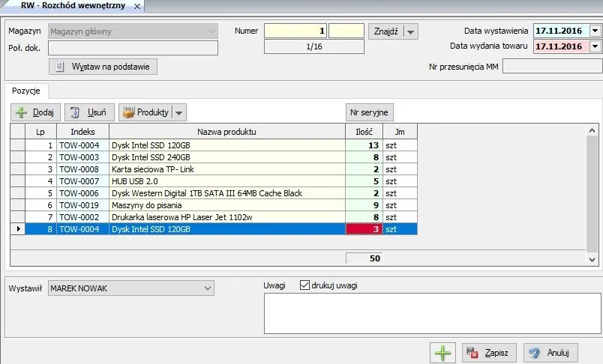
Task: Save document with Zapisz button
Action: [489, 353]
